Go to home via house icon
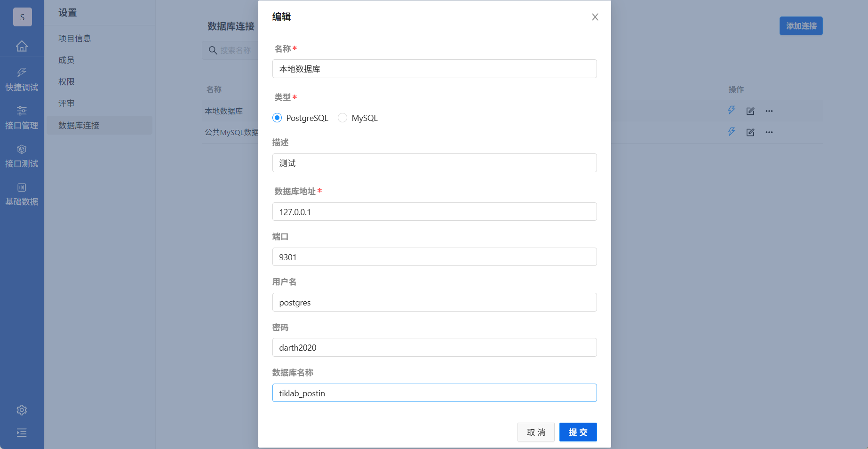The height and width of the screenshot is (449, 868). pyautogui.click(x=22, y=46)
